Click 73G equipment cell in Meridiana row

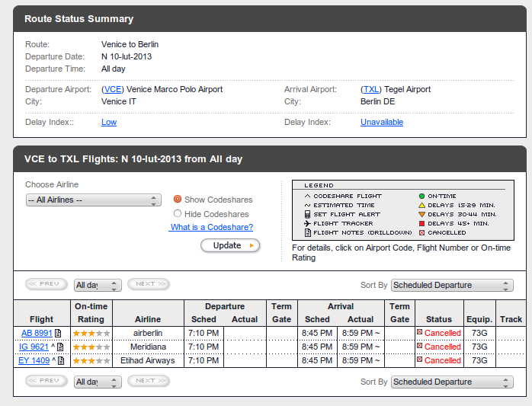479,347
